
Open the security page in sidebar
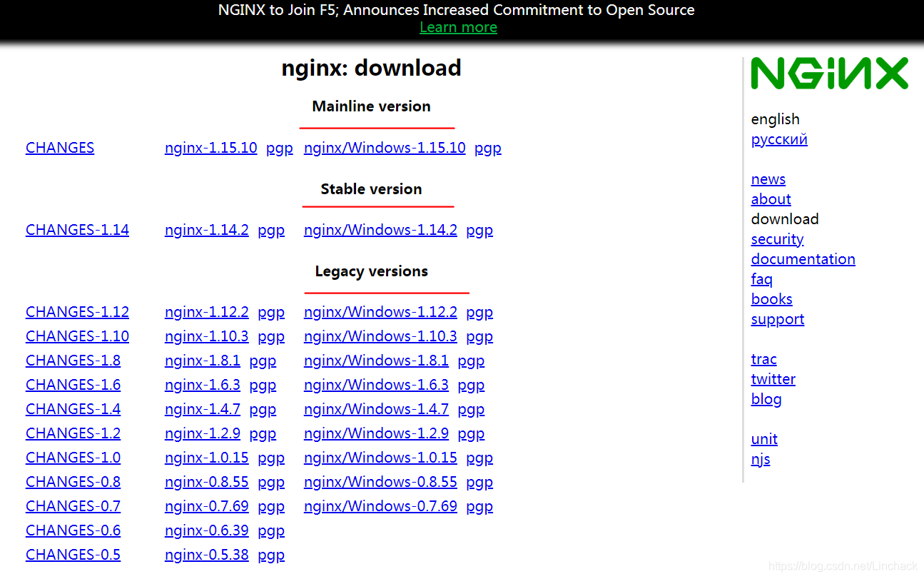point(777,239)
